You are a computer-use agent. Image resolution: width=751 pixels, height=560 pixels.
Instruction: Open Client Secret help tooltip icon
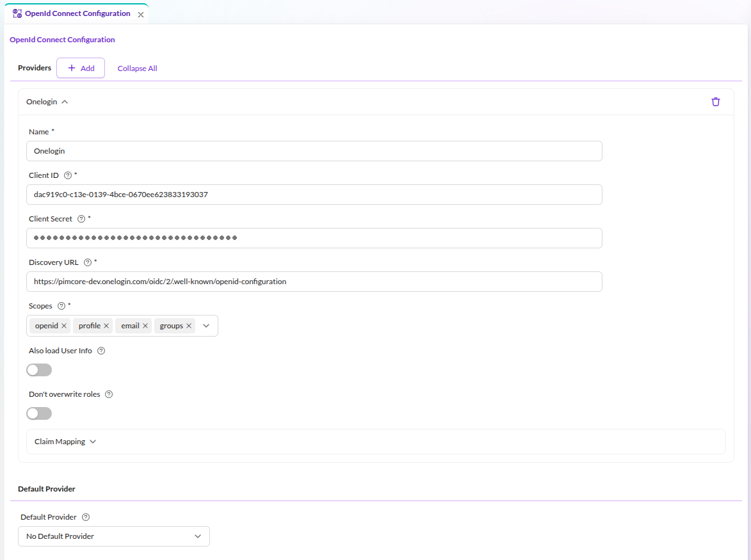(x=81, y=219)
